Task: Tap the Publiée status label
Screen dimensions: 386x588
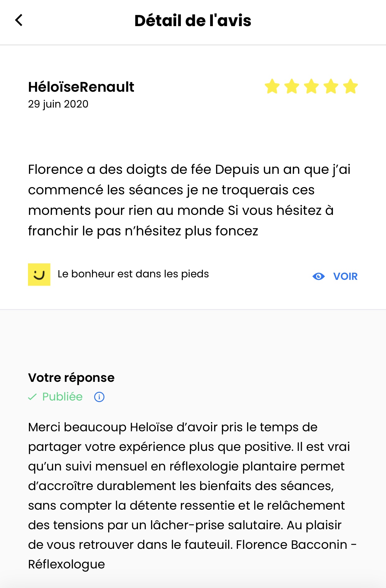Action: click(62, 397)
